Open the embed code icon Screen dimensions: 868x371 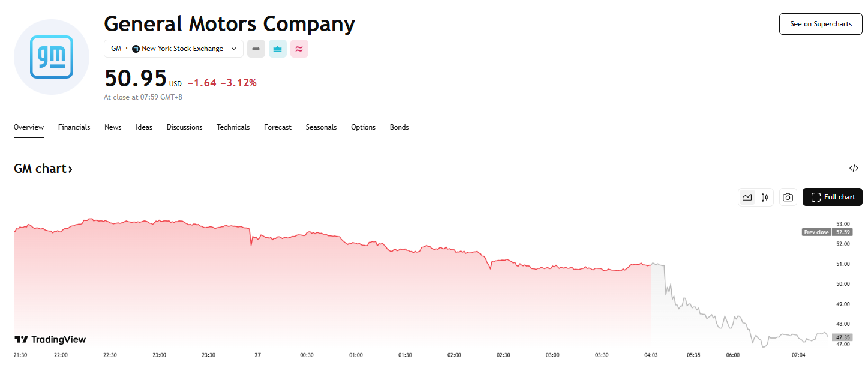coord(854,169)
